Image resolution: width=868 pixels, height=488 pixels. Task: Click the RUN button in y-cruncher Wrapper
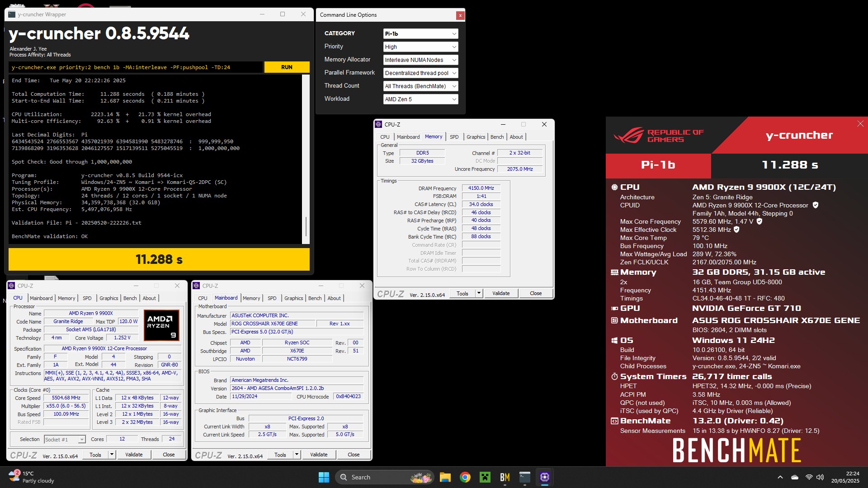point(287,67)
